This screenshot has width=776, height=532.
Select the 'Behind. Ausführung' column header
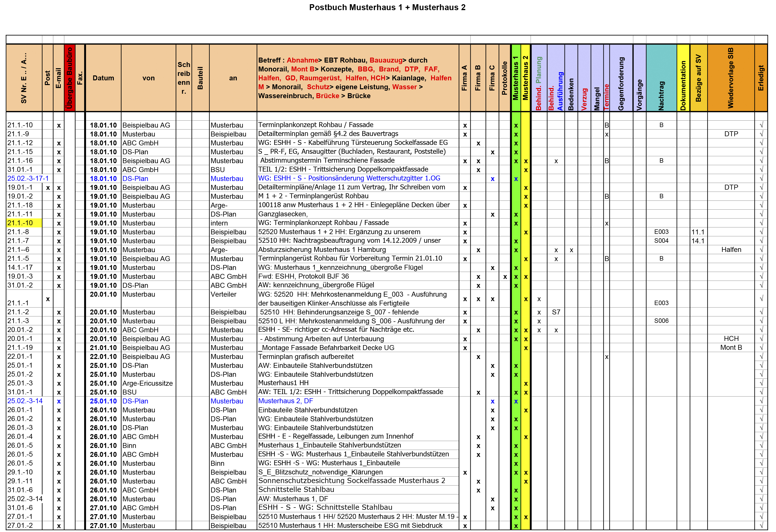click(x=556, y=78)
